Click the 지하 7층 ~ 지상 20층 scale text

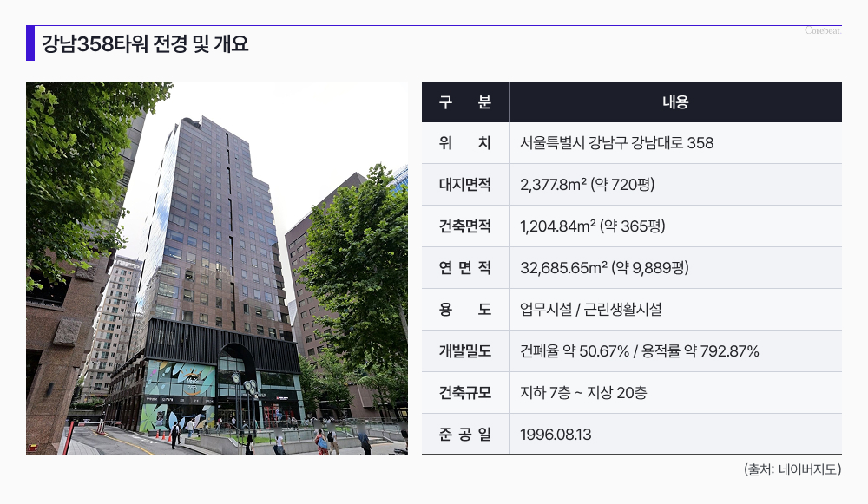click(x=583, y=393)
